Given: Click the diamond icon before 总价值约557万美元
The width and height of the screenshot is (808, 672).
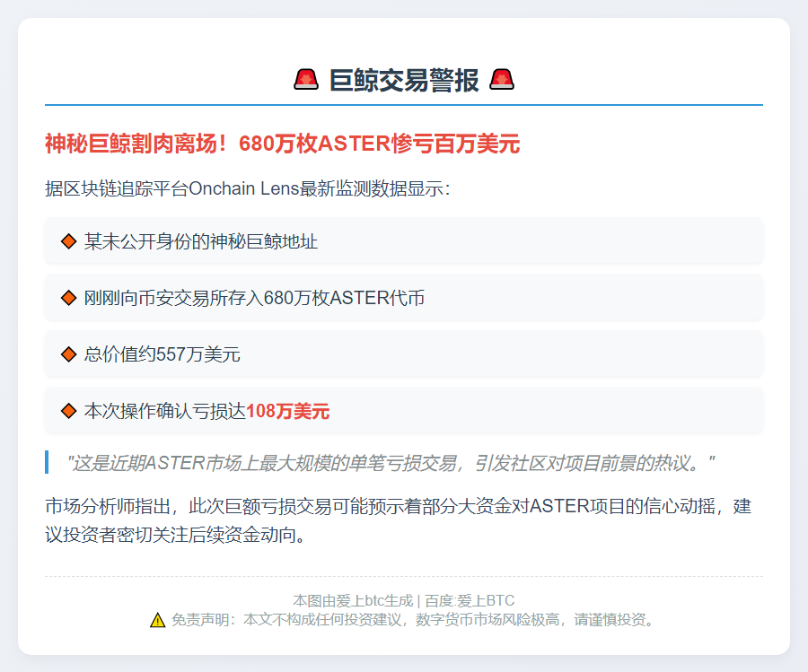Looking at the screenshot, I should click(68, 354).
